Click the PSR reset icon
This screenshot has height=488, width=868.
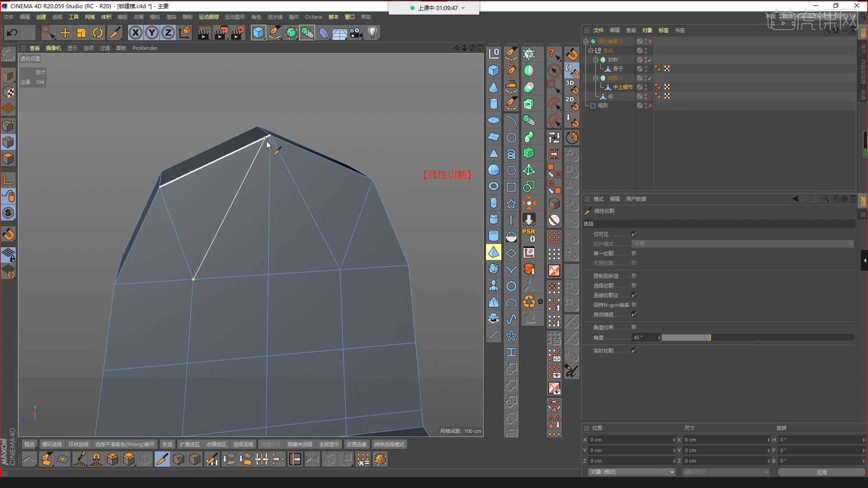[x=529, y=235]
